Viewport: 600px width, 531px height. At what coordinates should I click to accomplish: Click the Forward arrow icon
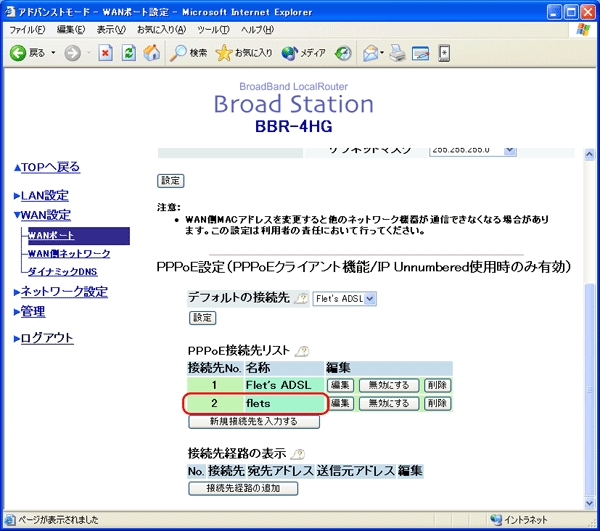click(72, 53)
